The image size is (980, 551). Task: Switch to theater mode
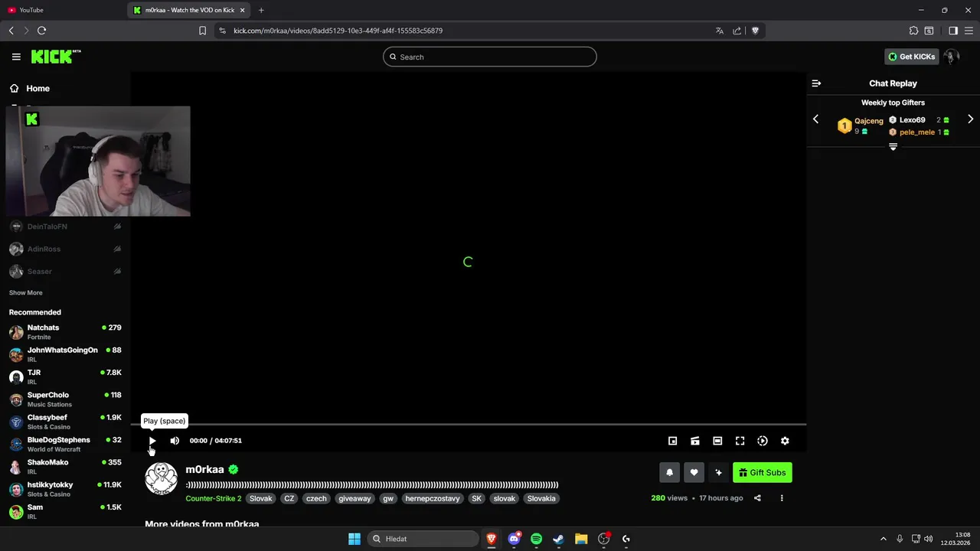point(717,441)
